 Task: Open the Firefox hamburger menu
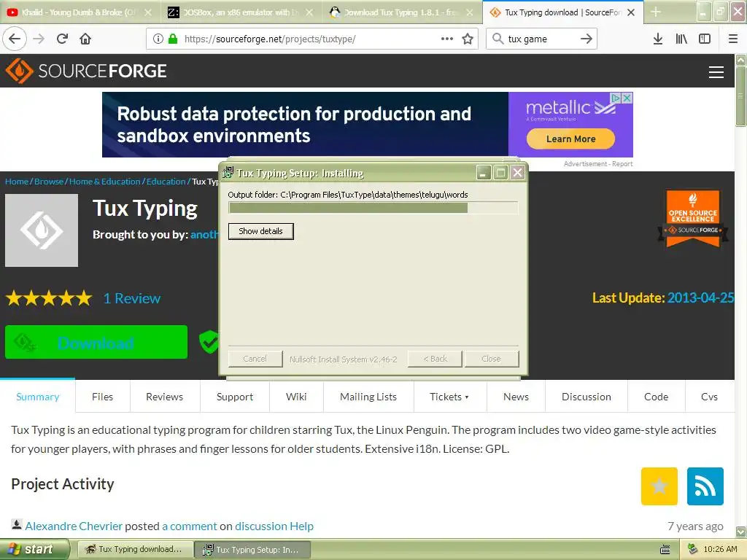[733, 39]
